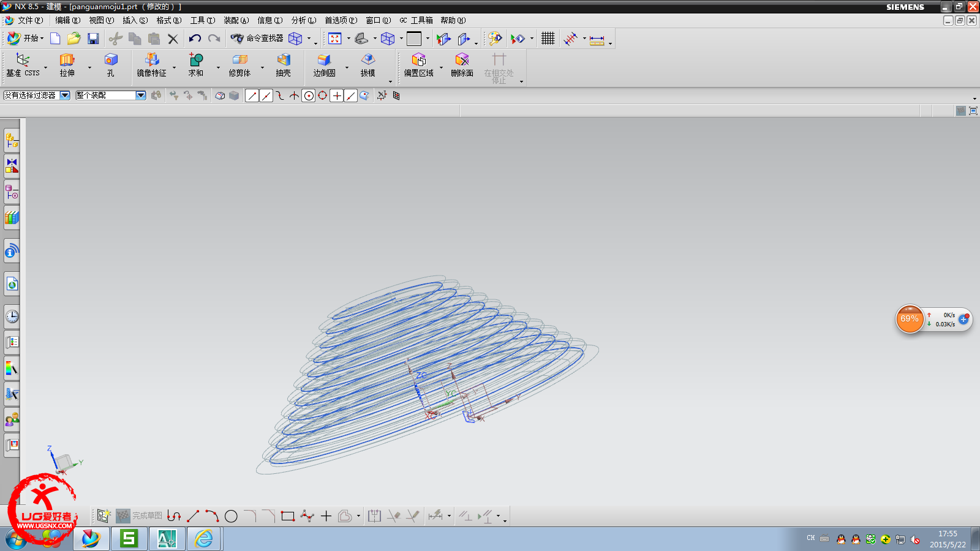The height and width of the screenshot is (551, 980).
Task: Open the 编辑 menu
Action: [67, 20]
